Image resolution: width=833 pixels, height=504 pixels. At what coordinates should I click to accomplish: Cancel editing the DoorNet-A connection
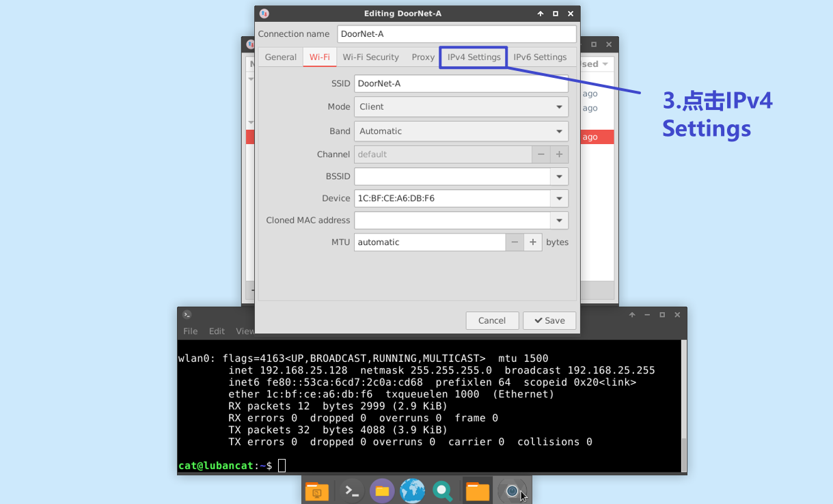coord(492,320)
